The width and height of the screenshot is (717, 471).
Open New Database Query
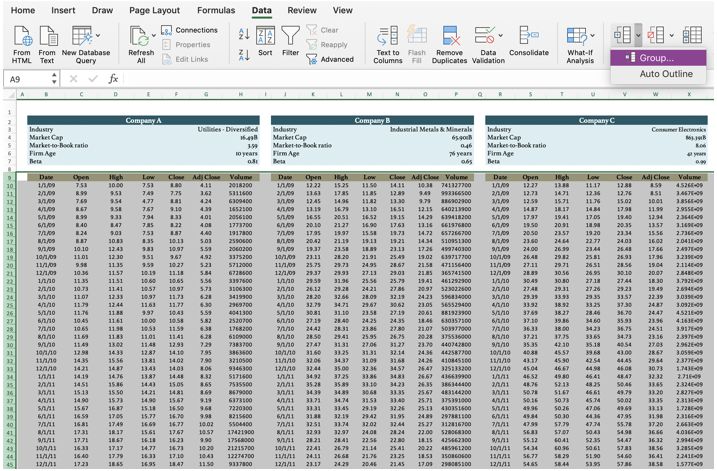pos(86,44)
